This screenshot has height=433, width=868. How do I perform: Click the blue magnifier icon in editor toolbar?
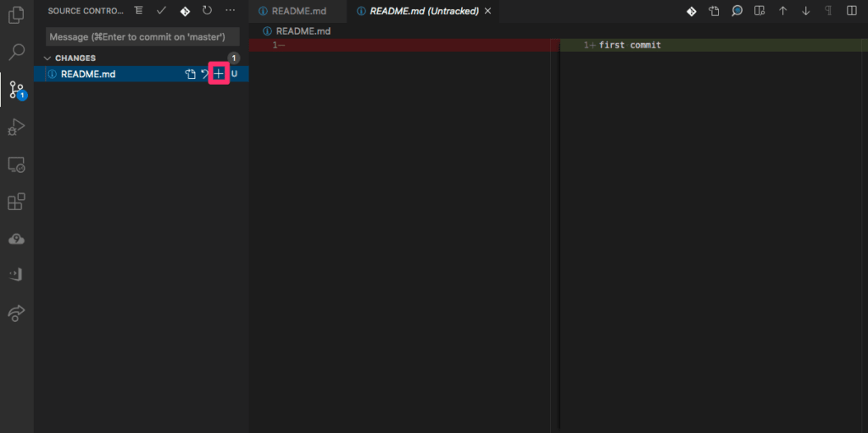click(x=737, y=11)
